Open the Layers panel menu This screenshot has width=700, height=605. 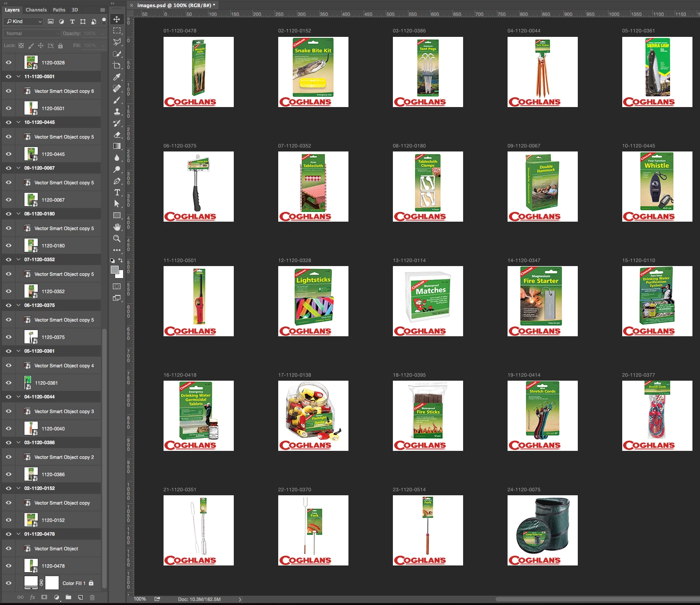point(103,10)
